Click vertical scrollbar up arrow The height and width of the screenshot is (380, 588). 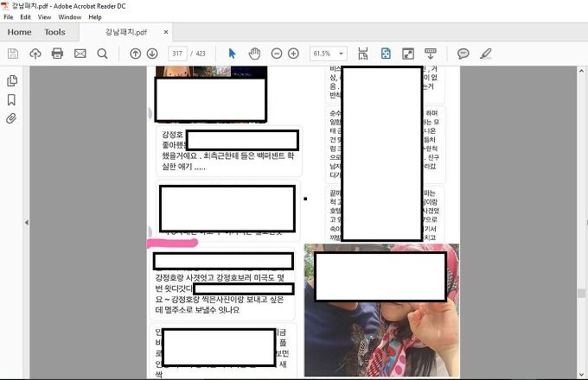pyautogui.click(x=581, y=70)
